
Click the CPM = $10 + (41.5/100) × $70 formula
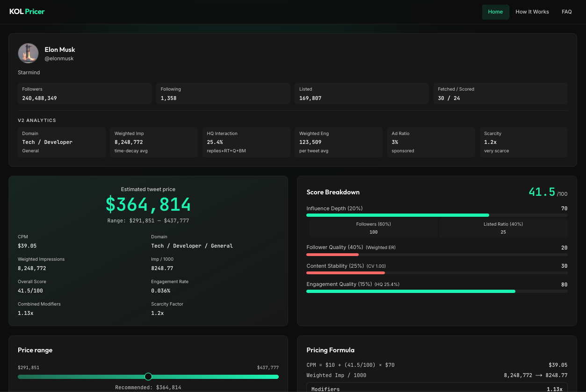click(x=350, y=365)
